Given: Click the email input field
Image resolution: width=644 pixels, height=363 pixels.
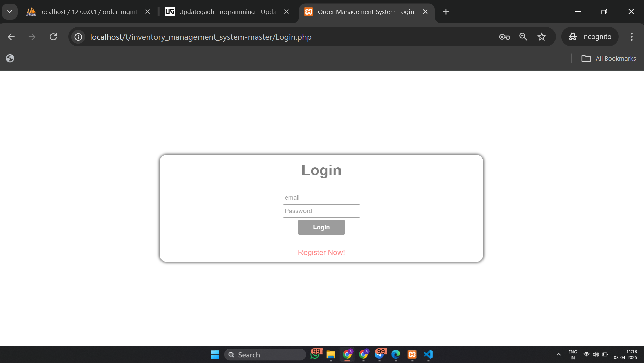Looking at the screenshot, I should [321, 197].
